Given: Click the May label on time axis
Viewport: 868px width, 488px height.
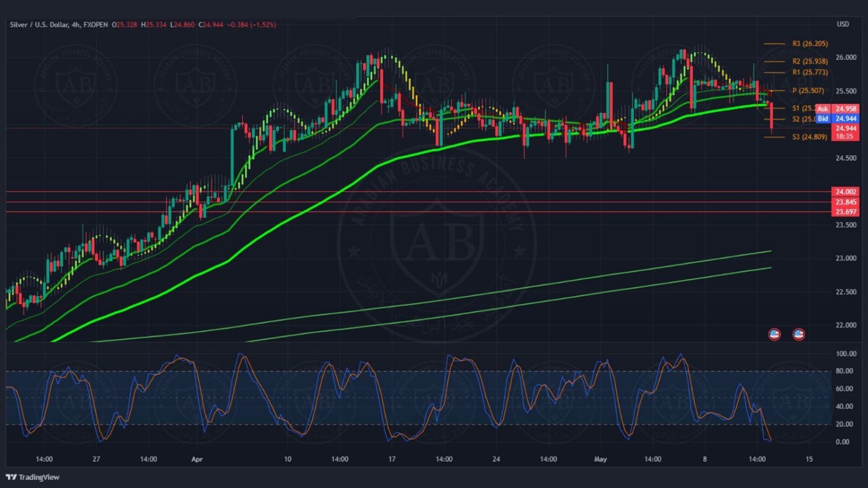Looking at the screenshot, I should [x=601, y=459].
